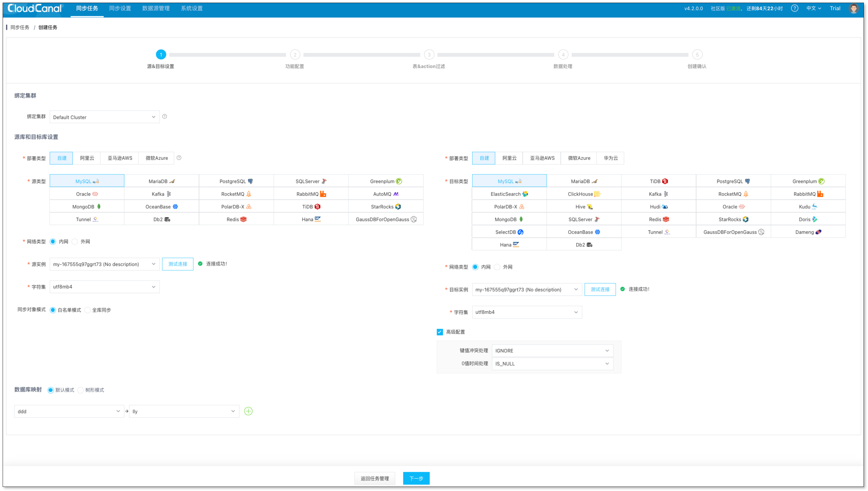
Task: Select target network type 外网 radio
Action: pos(497,267)
